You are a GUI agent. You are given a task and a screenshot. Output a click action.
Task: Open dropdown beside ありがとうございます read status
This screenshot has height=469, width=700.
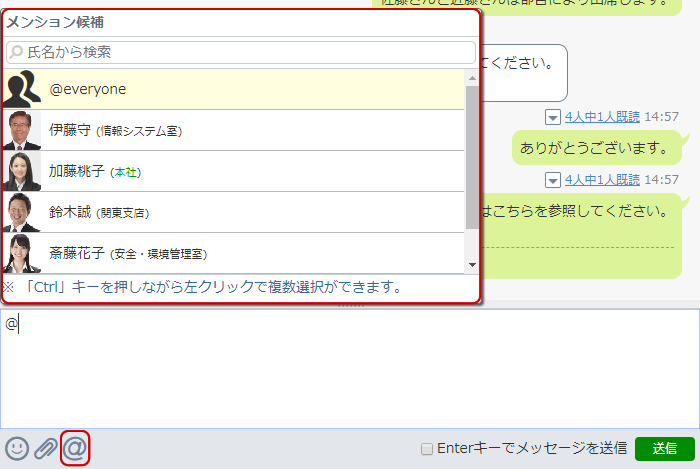coord(553,180)
